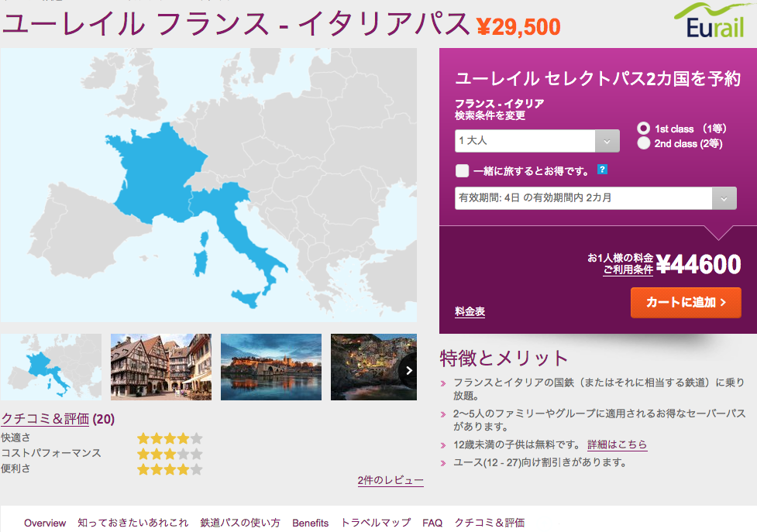Click the ユーレイル フランス - イタリアパス title
Viewport: 757px width, 532px height.
pos(236,24)
